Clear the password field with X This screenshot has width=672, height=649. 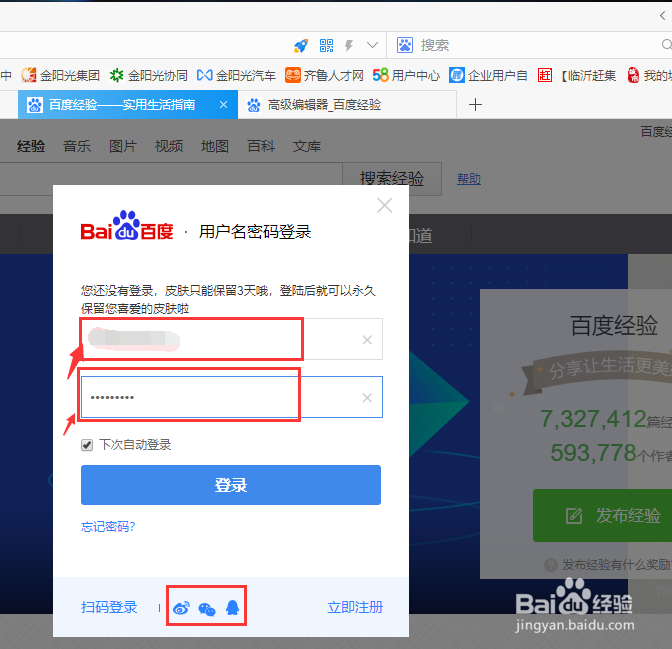(x=367, y=398)
